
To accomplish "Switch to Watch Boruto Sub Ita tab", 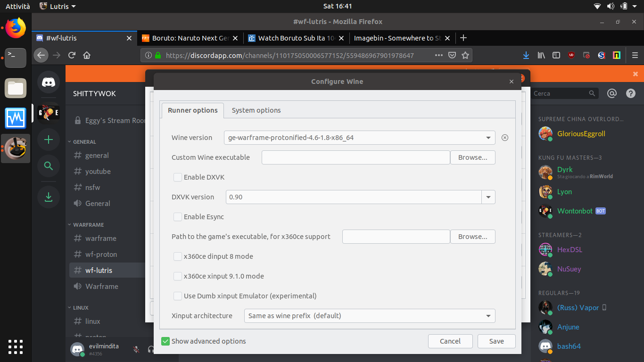I will click(297, 38).
